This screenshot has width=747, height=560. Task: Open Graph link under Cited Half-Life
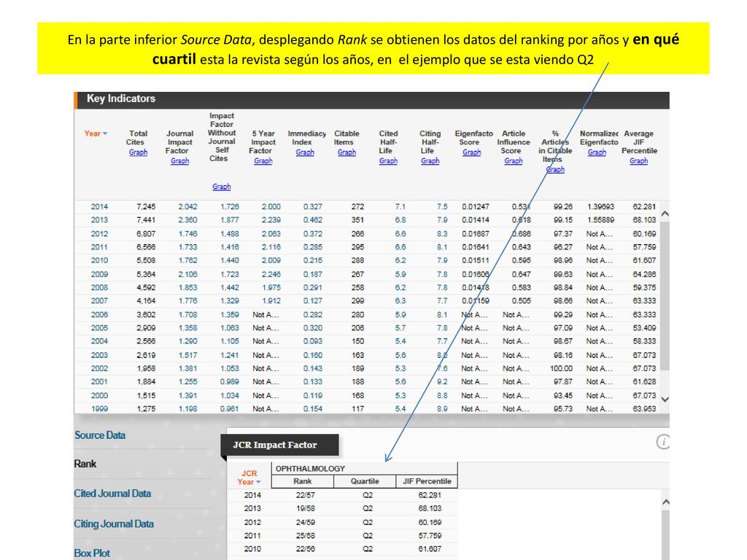(388, 161)
